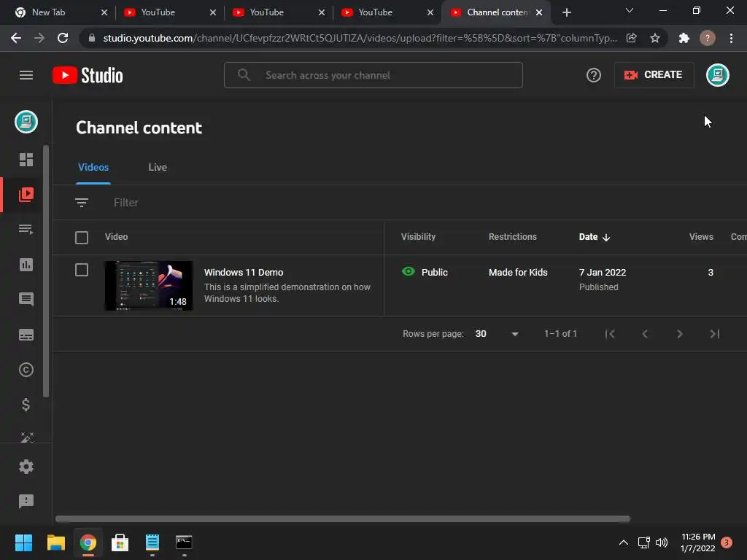The width and height of the screenshot is (747, 560).
Task: Go to next page of results
Action: (680, 334)
